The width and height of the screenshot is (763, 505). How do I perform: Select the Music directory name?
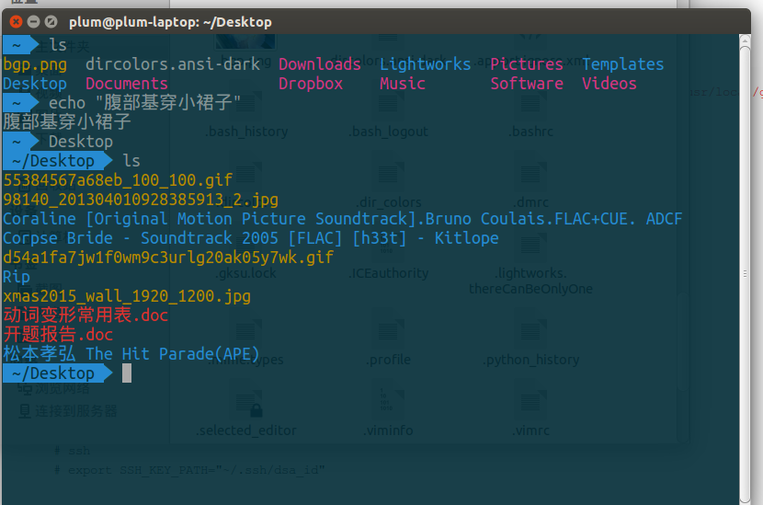coord(402,84)
